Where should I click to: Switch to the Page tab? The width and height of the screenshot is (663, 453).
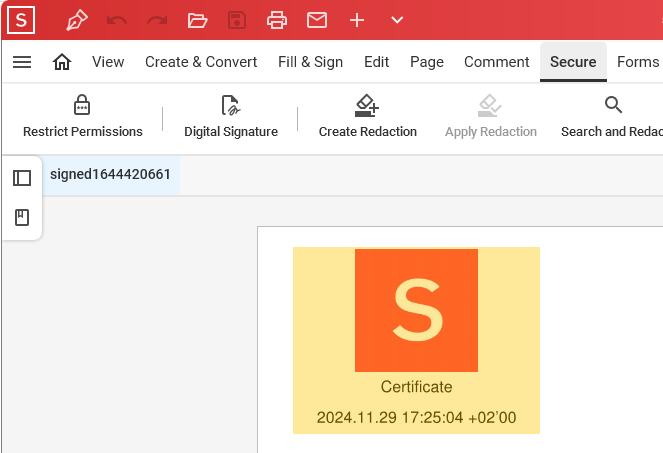pyautogui.click(x=427, y=62)
